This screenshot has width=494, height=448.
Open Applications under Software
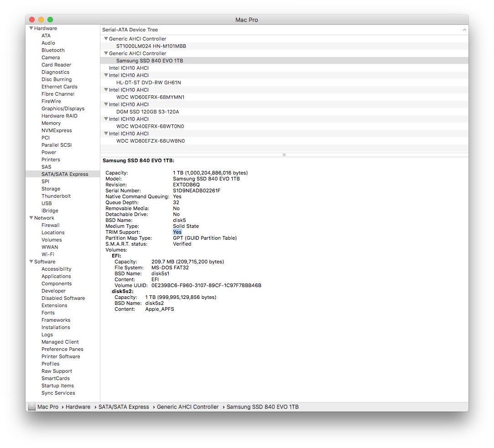click(56, 276)
